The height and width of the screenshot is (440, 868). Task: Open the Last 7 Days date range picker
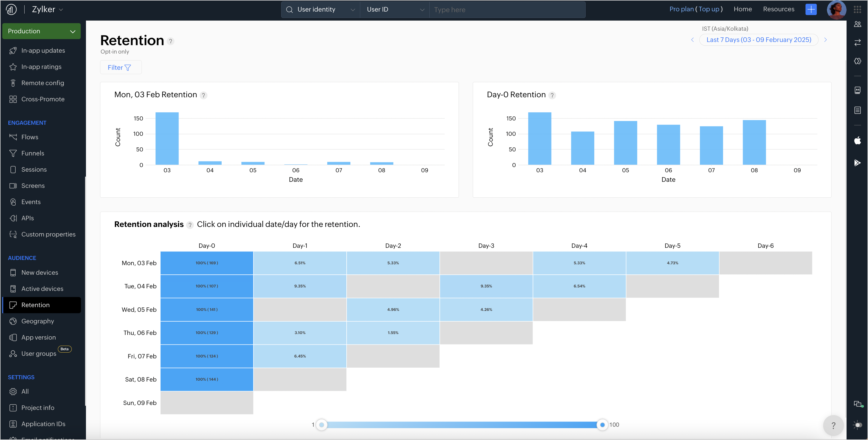click(x=759, y=40)
